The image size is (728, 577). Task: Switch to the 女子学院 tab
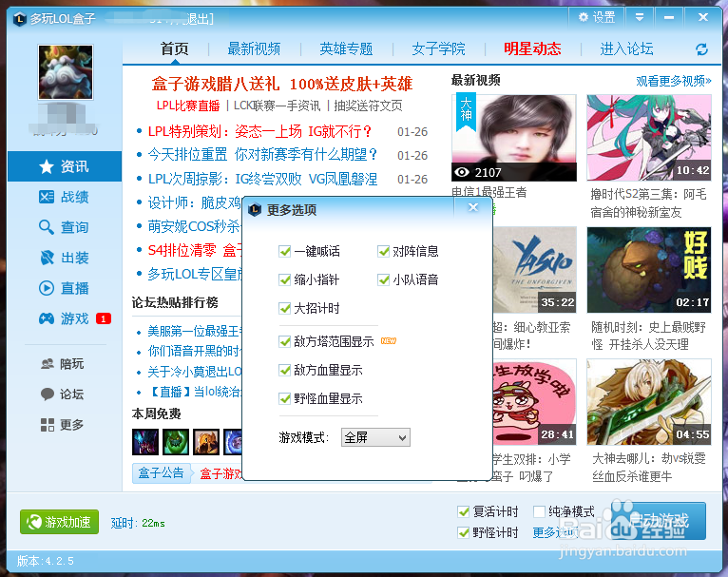(439, 48)
